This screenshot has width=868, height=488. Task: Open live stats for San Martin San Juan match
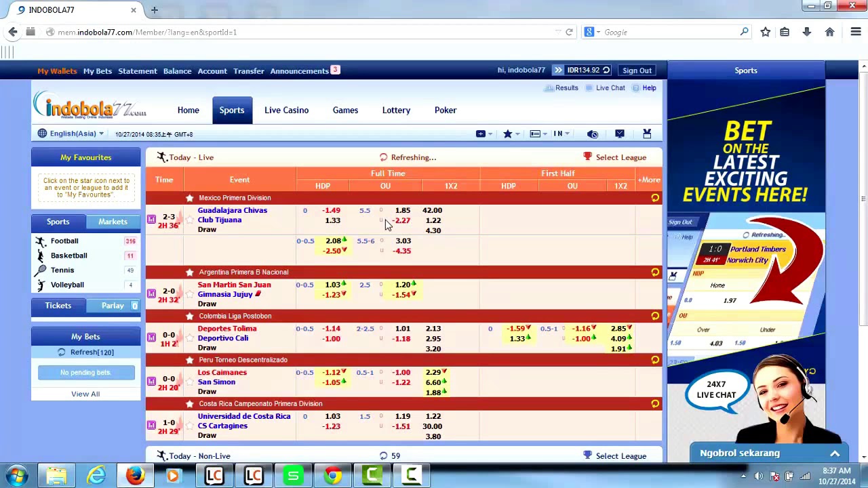pos(151,293)
